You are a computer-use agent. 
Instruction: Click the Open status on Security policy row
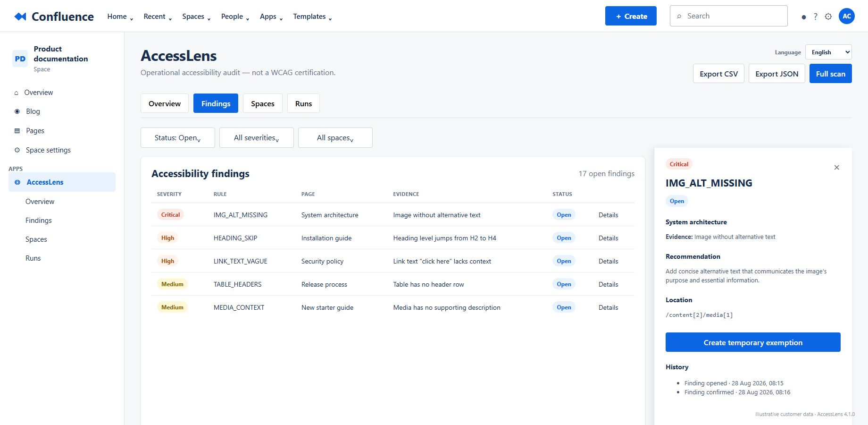[x=564, y=261]
